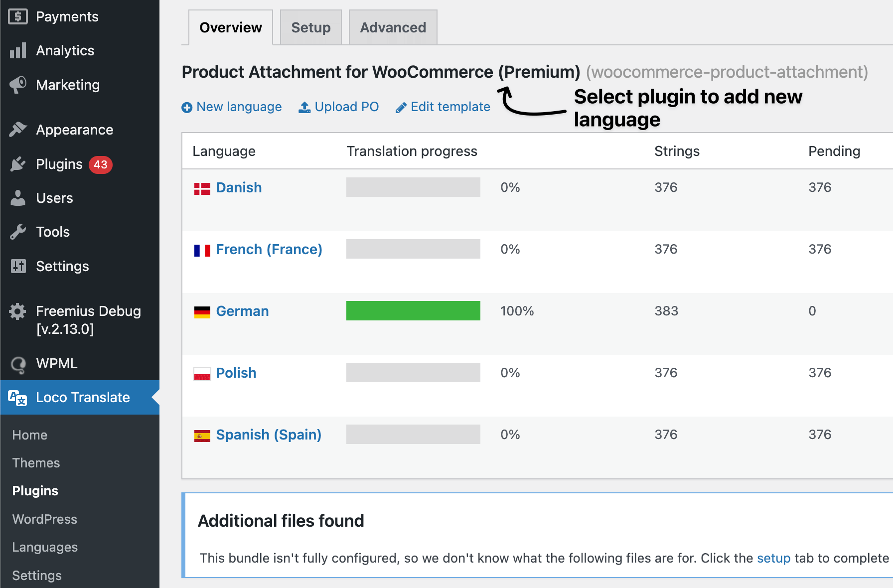Click the 43 badge on Plugins

(100, 163)
